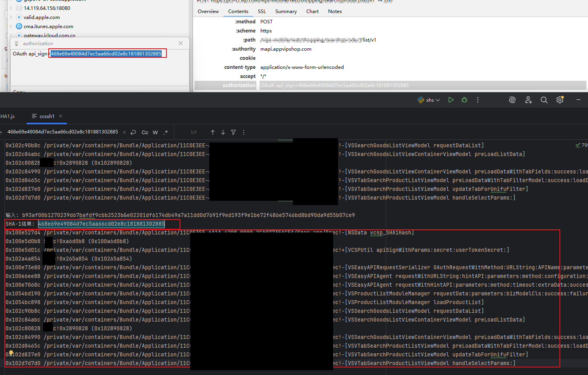Select the content-type header value
Viewport: 588px width, 375px height.
point(302,67)
